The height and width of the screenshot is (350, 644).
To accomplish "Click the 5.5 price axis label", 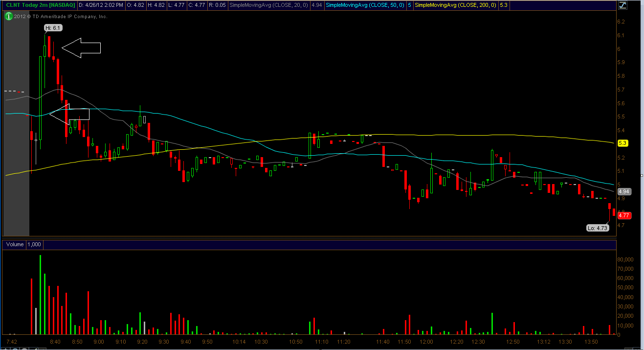I will click(x=622, y=117).
